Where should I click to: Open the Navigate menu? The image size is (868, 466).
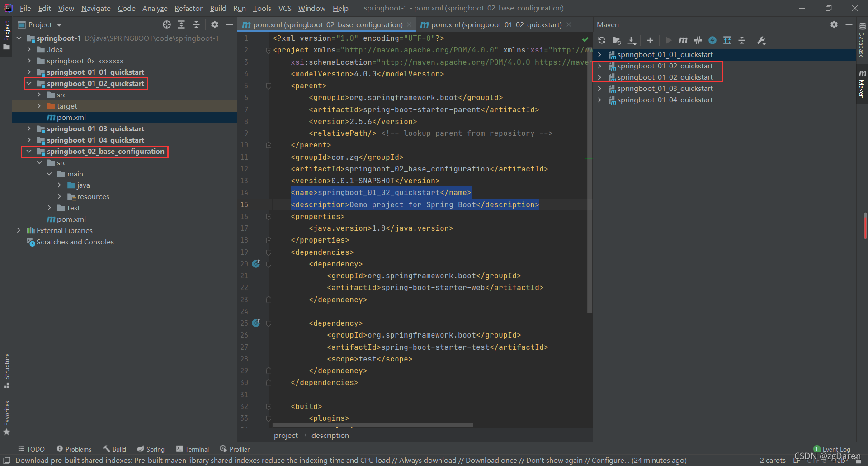pos(96,8)
